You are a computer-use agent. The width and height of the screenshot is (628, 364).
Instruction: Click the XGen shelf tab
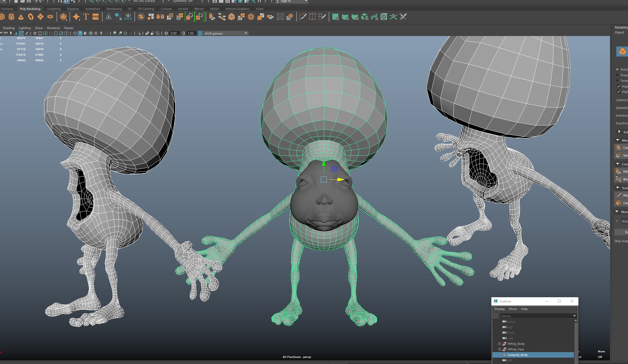(x=260, y=9)
